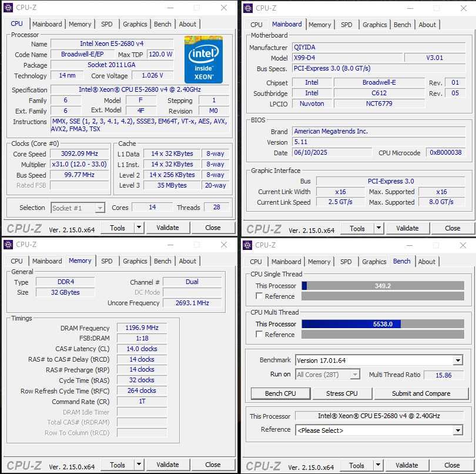This screenshot has height=474, width=476.
Task: Open the Tools dropdown arrow in the Memory window
Action: [139, 465]
